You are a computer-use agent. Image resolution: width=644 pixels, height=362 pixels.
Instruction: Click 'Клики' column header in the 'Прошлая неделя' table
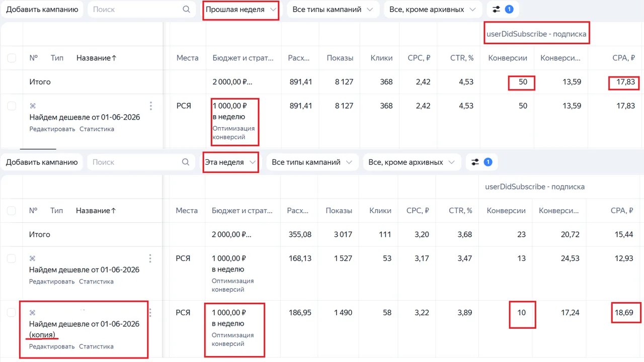point(381,58)
